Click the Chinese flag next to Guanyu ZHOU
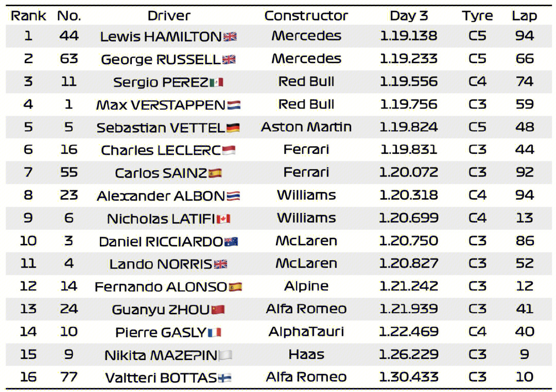This screenshot has width=556, height=392. 218,309
